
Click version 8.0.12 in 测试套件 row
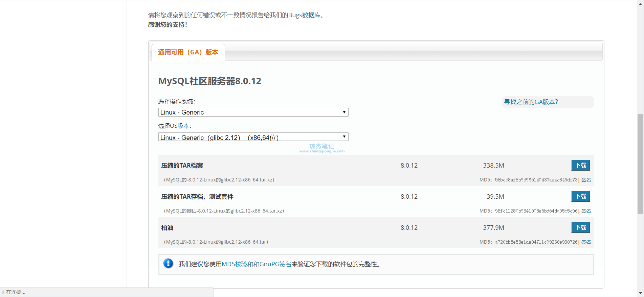pyautogui.click(x=409, y=197)
